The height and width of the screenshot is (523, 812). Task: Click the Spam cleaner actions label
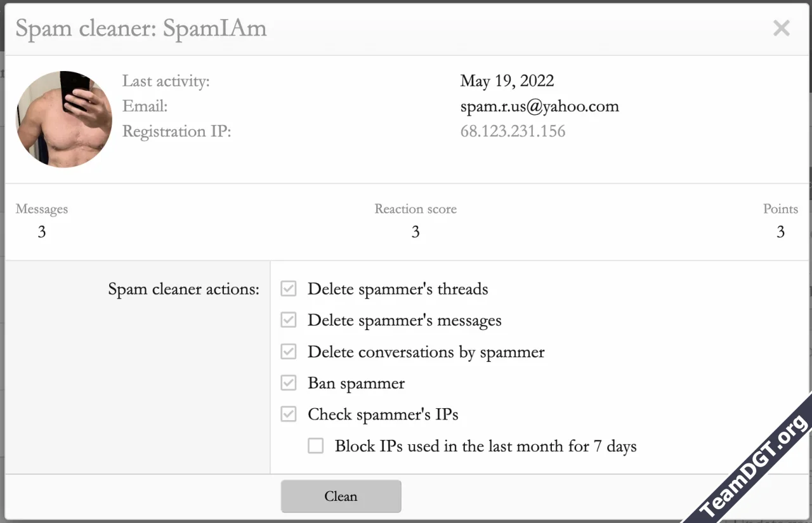[183, 289]
